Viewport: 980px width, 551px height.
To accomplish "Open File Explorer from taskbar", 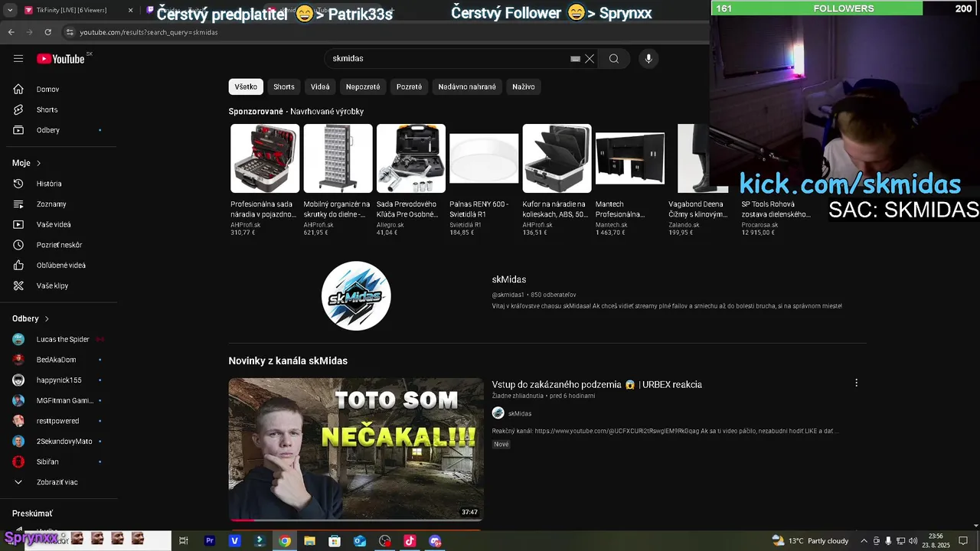I will click(309, 541).
